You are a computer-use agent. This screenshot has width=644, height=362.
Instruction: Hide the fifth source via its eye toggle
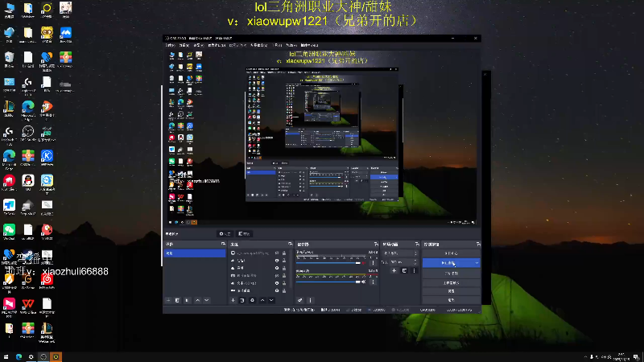tap(277, 283)
